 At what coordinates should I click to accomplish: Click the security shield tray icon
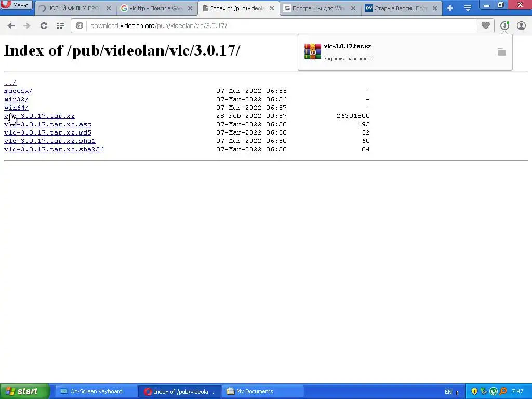[474, 391]
